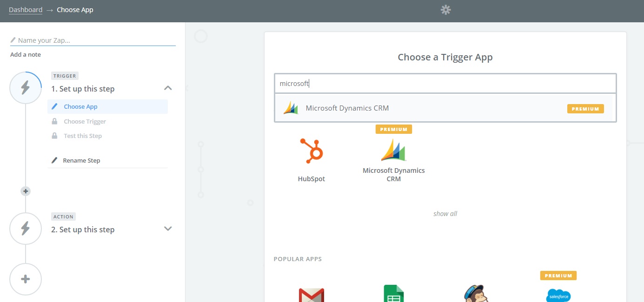
Task: Add a note to the Zap
Action: tap(26, 54)
